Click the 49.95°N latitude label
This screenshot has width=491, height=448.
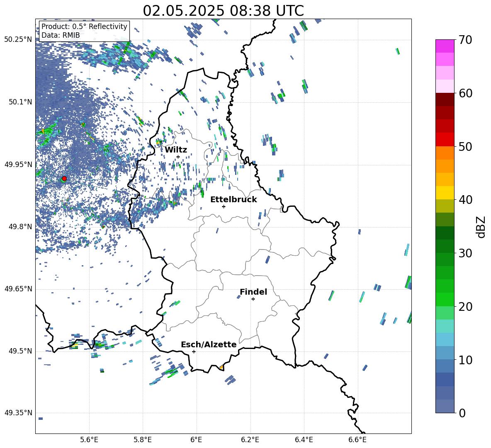tap(18, 165)
